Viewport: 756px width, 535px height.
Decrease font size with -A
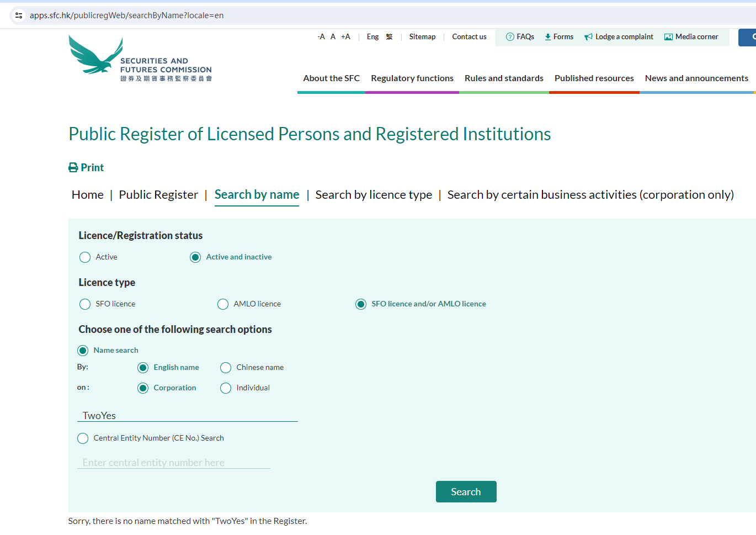(x=321, y=37)
